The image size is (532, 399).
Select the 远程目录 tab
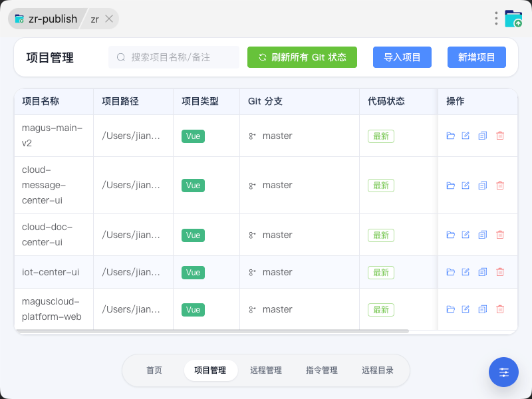pos(378,370)
